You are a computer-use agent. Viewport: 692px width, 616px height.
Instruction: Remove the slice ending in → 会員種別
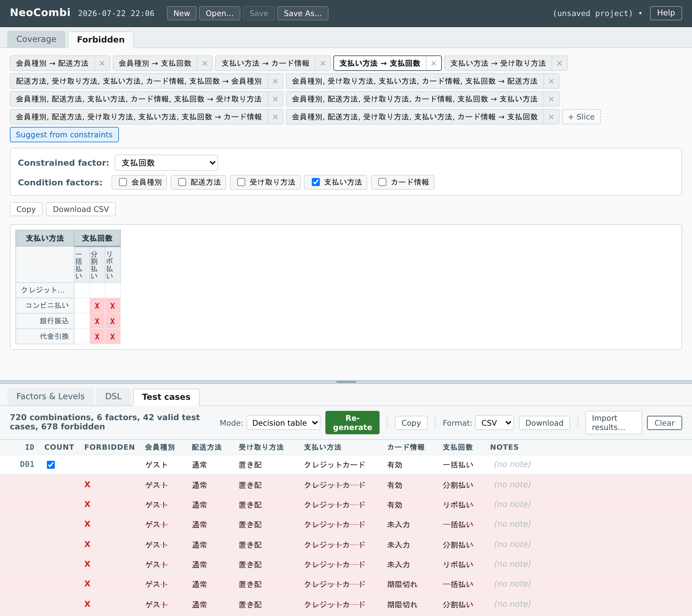point(275,81)
